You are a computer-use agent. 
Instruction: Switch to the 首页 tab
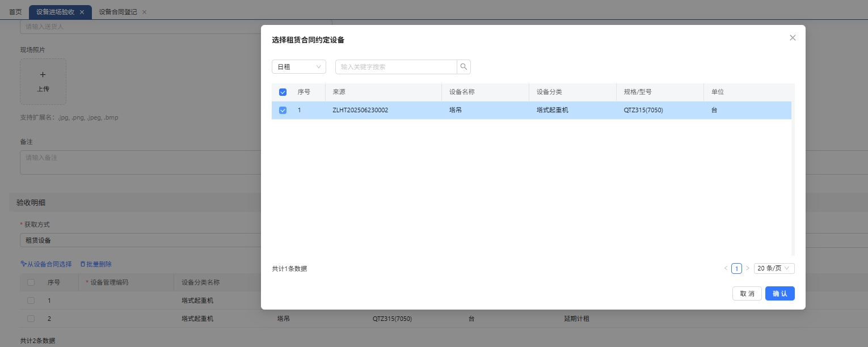point(15,12)
